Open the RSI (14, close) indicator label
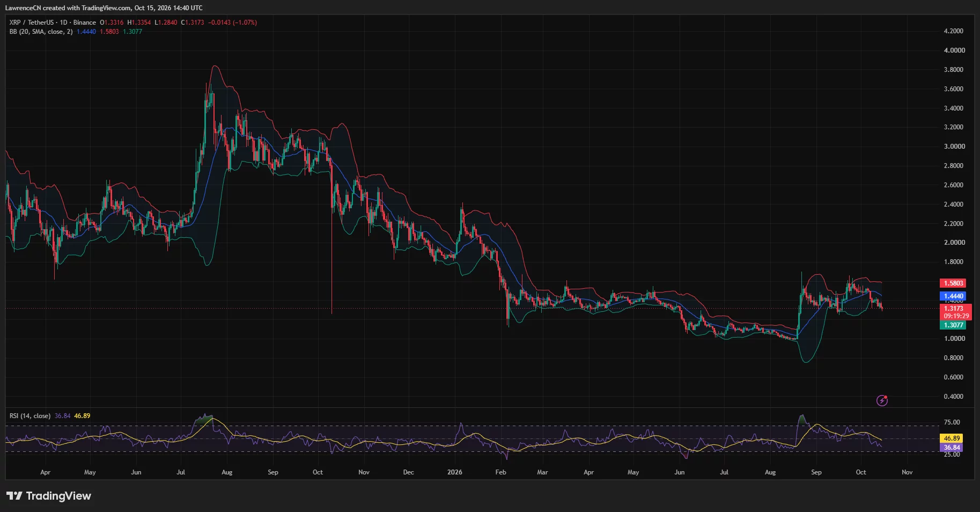Image resolution: width=980 pixels, height=512 pixels. coord(30,416)
